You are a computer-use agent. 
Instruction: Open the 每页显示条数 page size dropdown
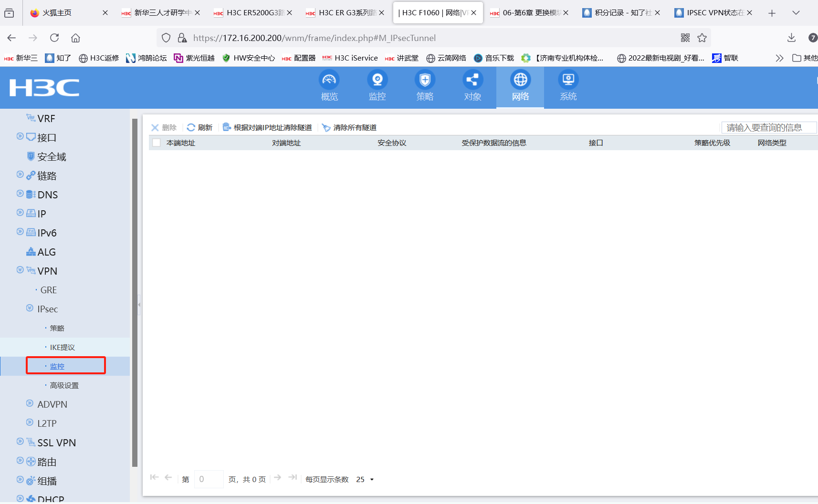[365, 479]
